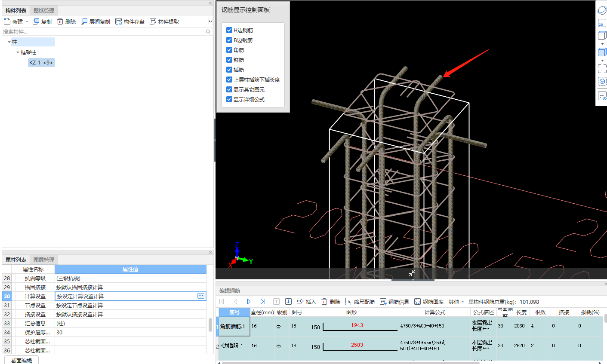Switch to 图纸管理 tab
Image resolution: width=607 pixels, height=364 pixels.
pos(44,10)
